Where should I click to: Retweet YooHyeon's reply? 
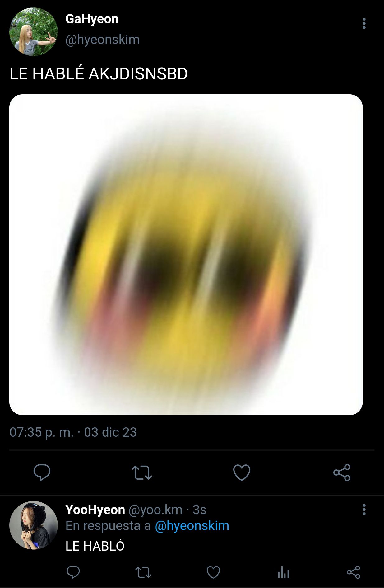tap(143, 572)
